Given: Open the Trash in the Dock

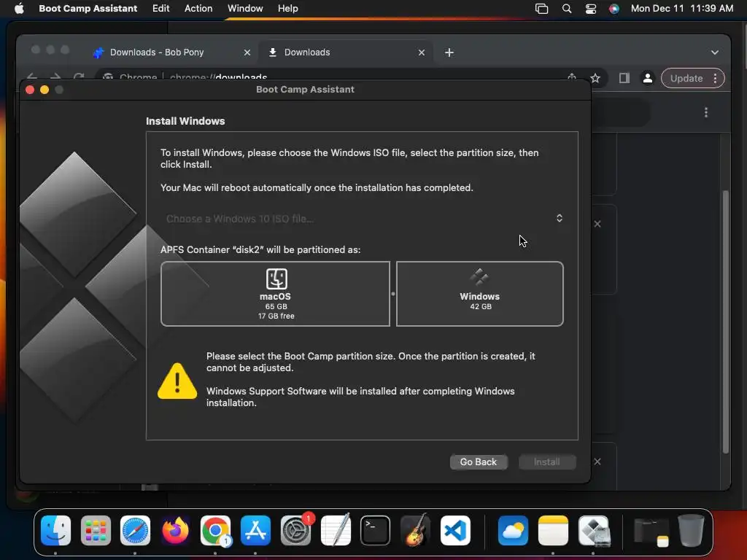Looking at the screenshot, I should point(691,530).
